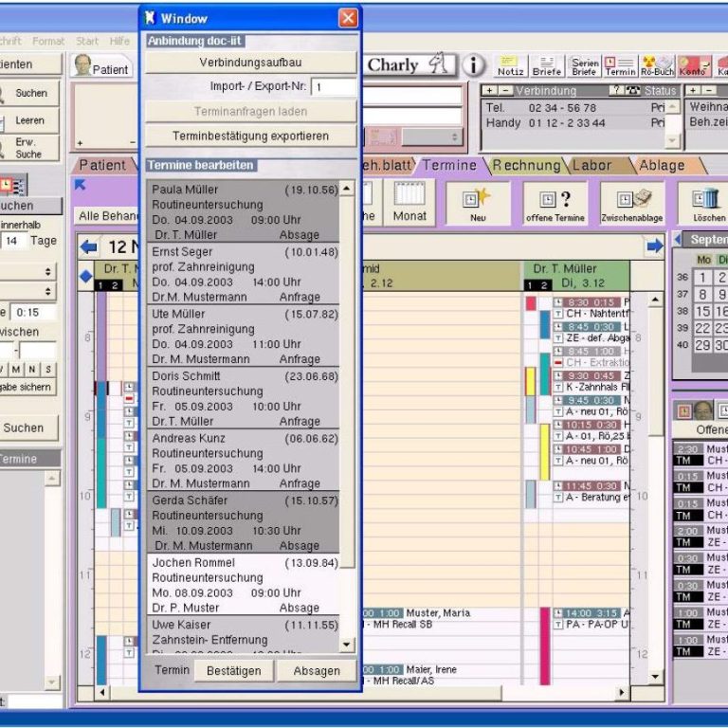Switch to the Rechnung tab

click(526, 165)
